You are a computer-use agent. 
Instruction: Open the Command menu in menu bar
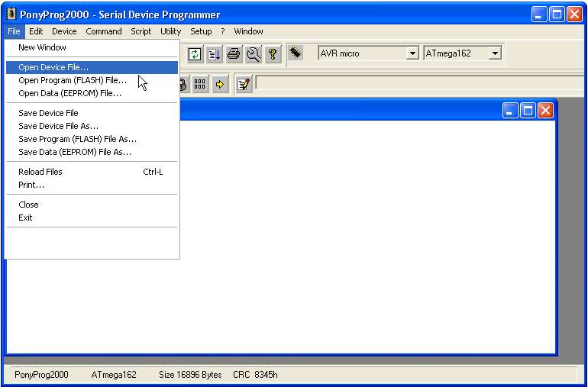click(x=103, y=31)
